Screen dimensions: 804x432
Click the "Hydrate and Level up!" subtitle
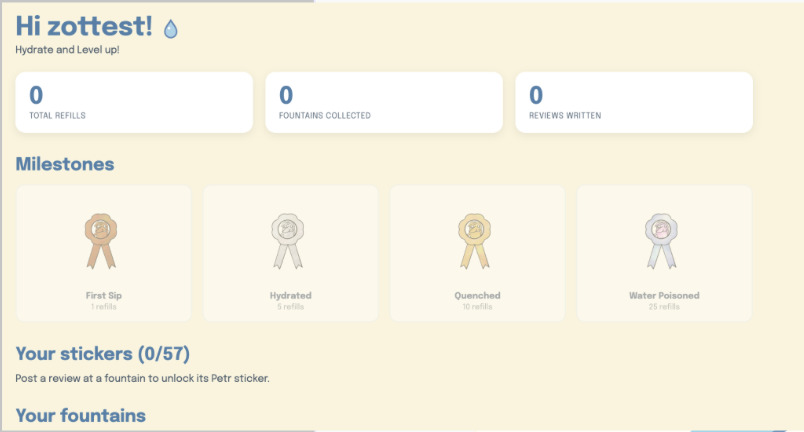point(67,50)
